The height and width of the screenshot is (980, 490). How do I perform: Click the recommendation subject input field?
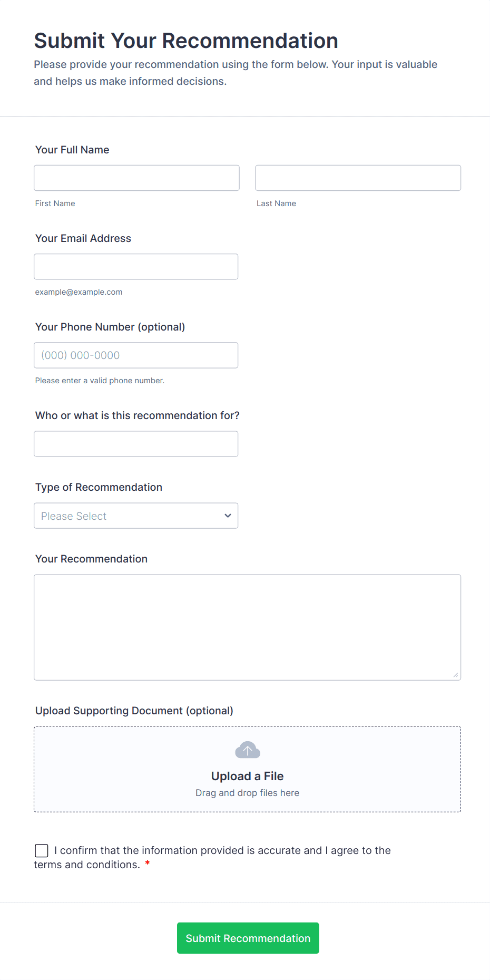(x=135, y=444)
